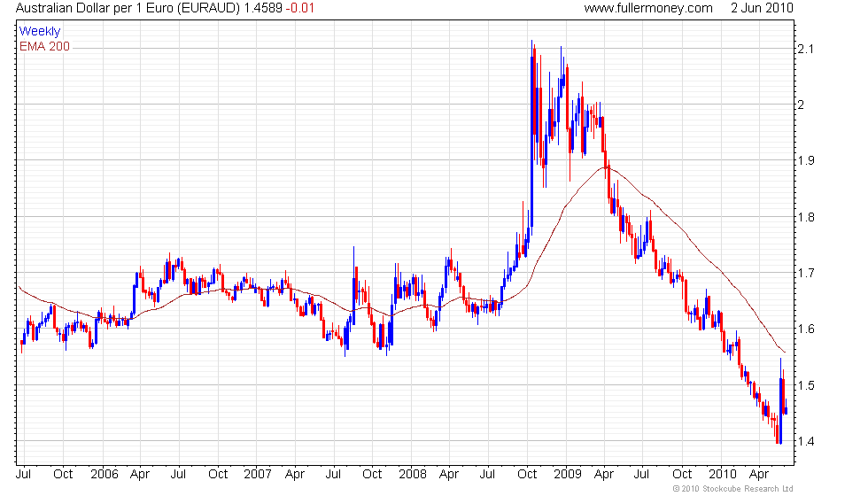Viewport: 868px width, 496px height.
Task: Click the 2009 x-axis label
Action: tap(568, 475)
